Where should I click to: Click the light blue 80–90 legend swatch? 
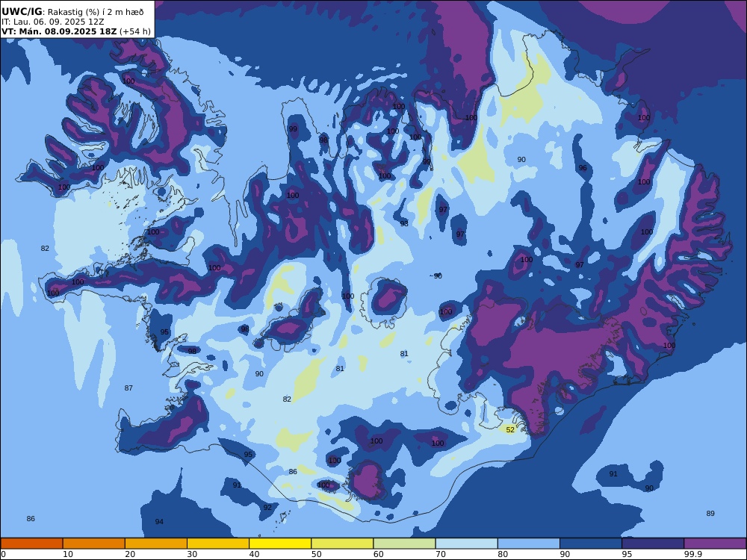(x=529, y=544)
